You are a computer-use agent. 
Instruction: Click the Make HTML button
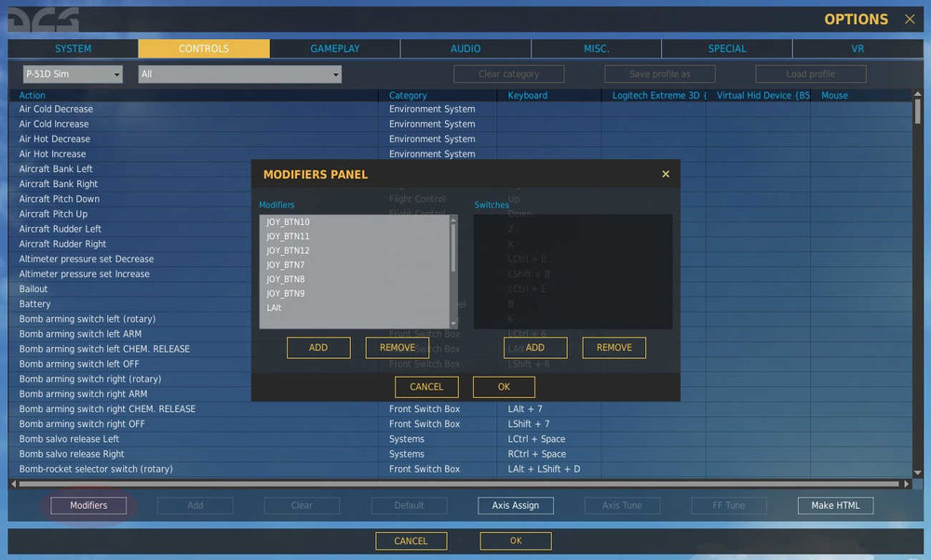[x=835, y=505]
